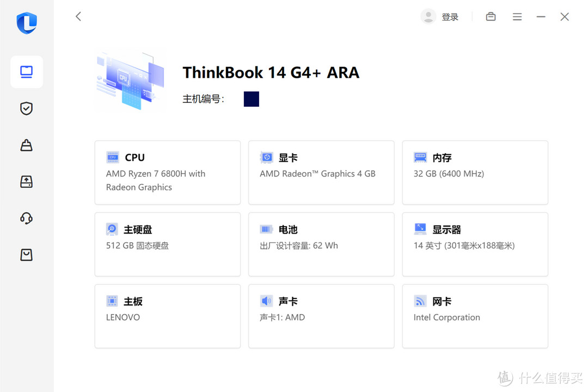Click the 登录 login link
588x392 pixels.
pos(450,17)
